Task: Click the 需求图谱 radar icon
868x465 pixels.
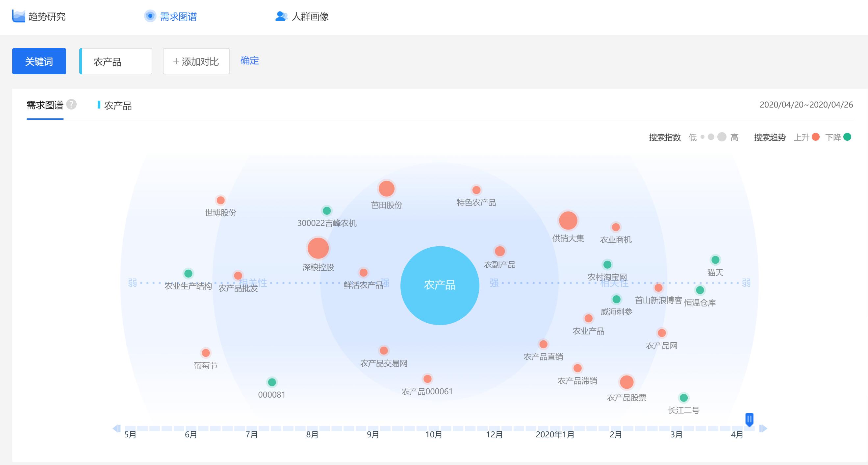Action: (x=150, y=16)
